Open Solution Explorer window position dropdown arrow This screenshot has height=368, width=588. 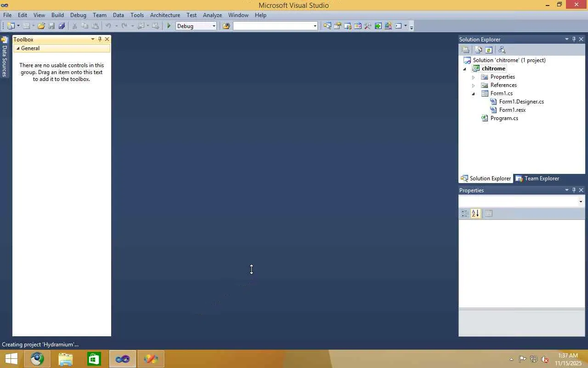coord(567,40)
